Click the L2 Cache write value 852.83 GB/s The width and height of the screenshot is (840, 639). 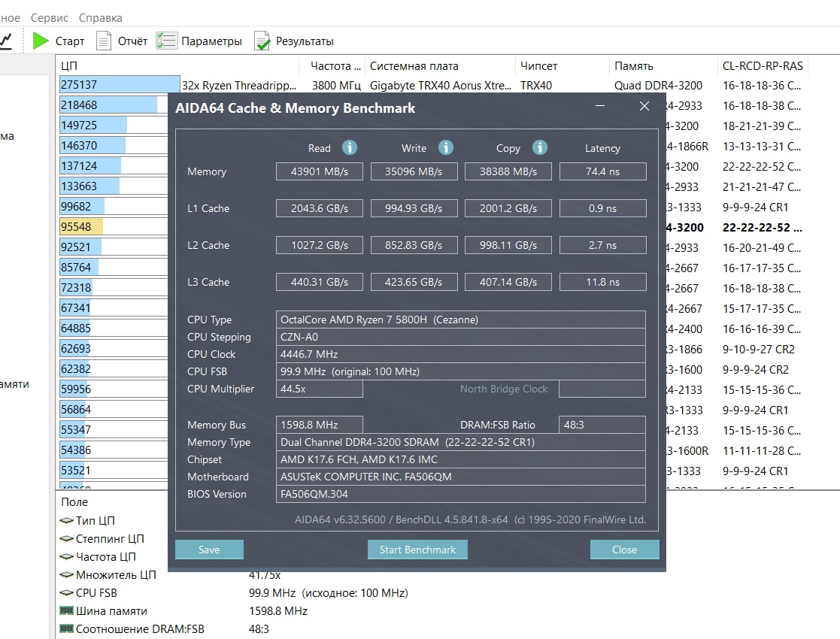tap(414, 245)
